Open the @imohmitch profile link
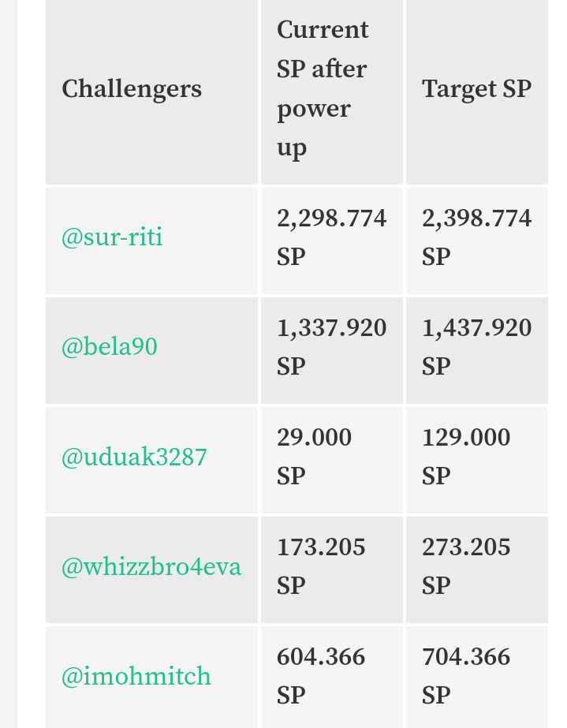The image size is (567, 728). point(136,676)
